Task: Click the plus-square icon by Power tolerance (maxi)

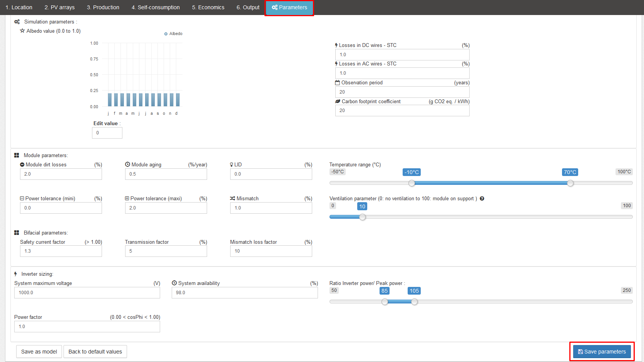Action: pyautogui.click(x=127, y=198)
